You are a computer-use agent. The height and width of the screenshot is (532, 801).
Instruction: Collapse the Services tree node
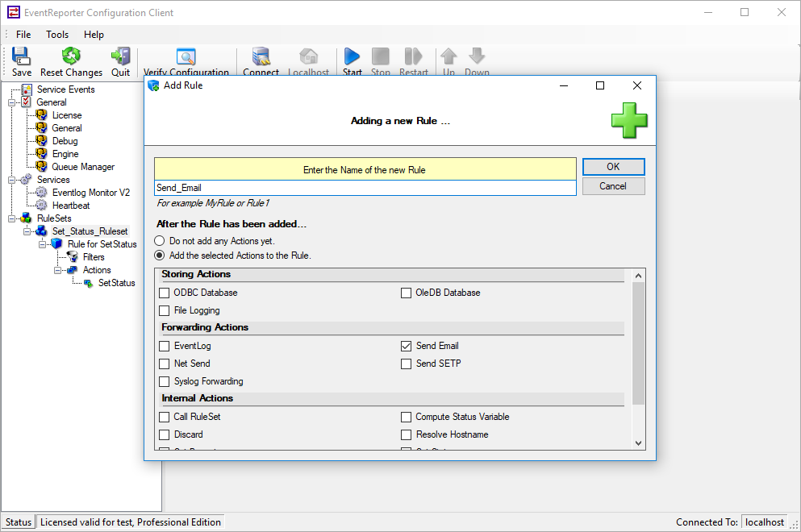point(11,180)
